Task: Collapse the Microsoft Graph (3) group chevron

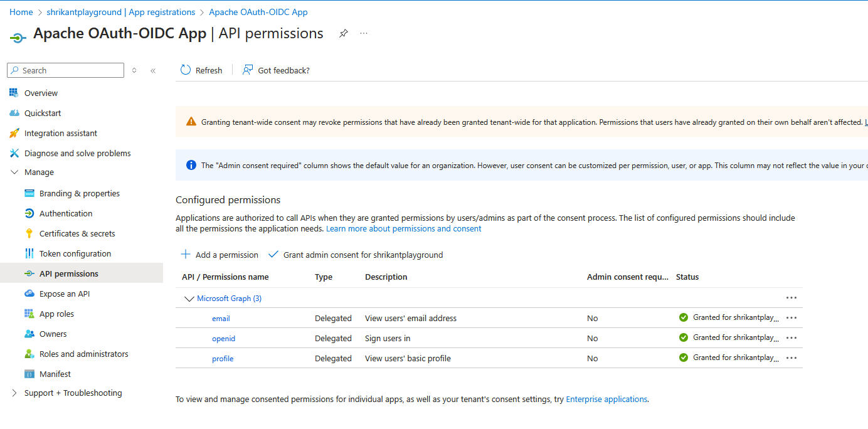Action: (x=189, y=299)
